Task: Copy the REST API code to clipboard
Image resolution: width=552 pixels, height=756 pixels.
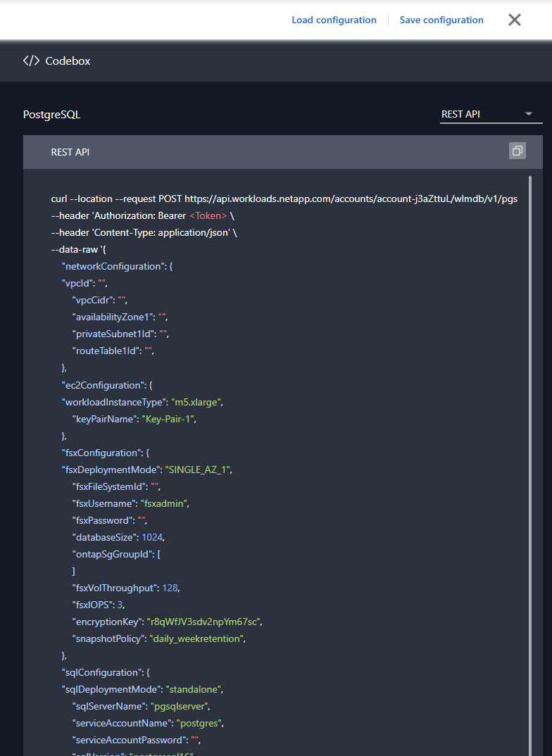Action: click(x=517, y=151)
